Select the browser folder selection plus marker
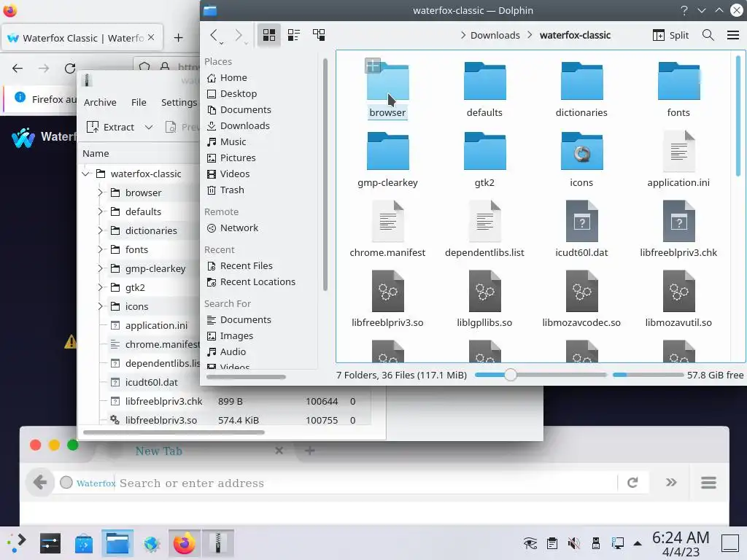 coord(373,66)
